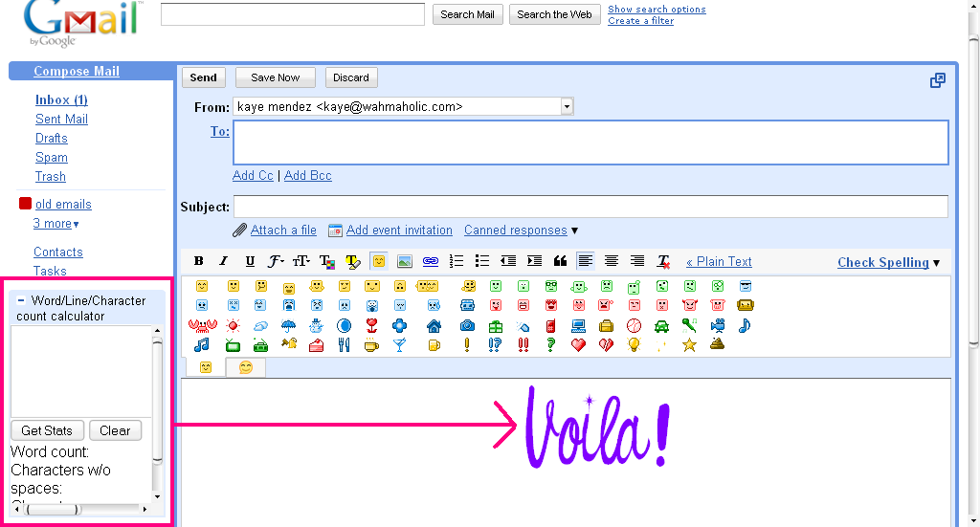Open the From address dropdown
980x527 pixels.
(x=567, y=106)
